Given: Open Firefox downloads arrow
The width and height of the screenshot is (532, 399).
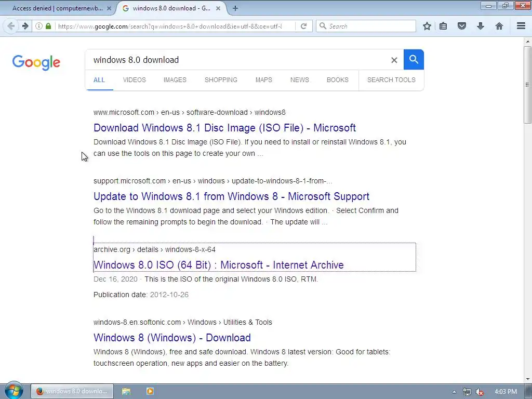Looking at the screenshot, I should 481,26.
